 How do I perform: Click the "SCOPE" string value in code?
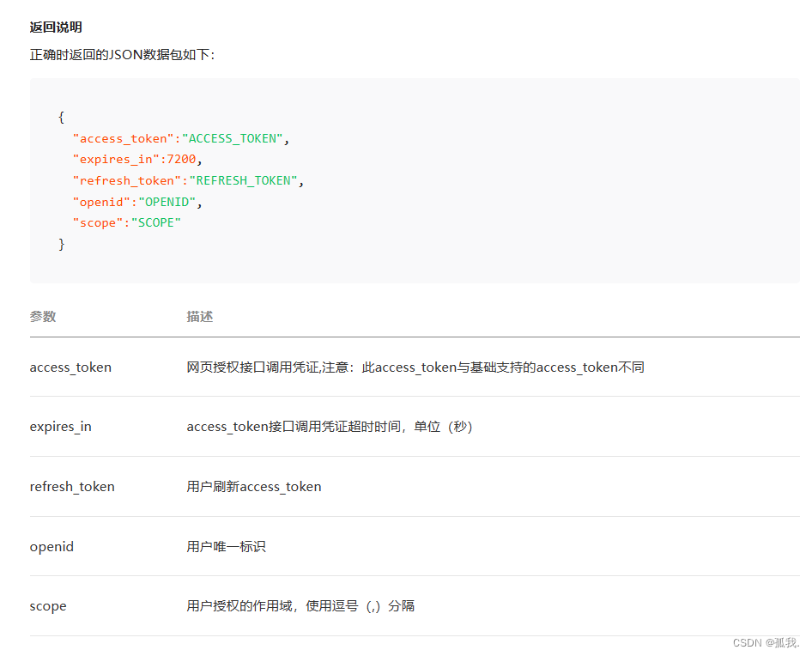pos(156,222)
